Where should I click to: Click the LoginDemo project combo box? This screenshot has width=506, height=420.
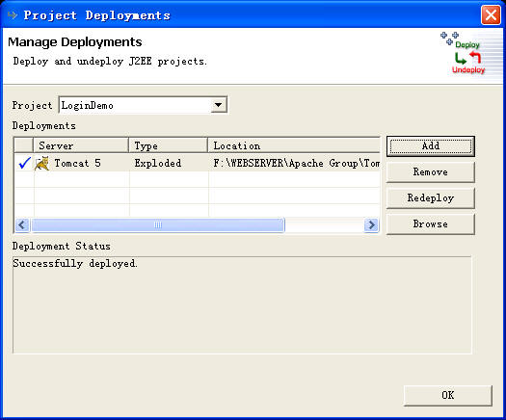point(143,105)
